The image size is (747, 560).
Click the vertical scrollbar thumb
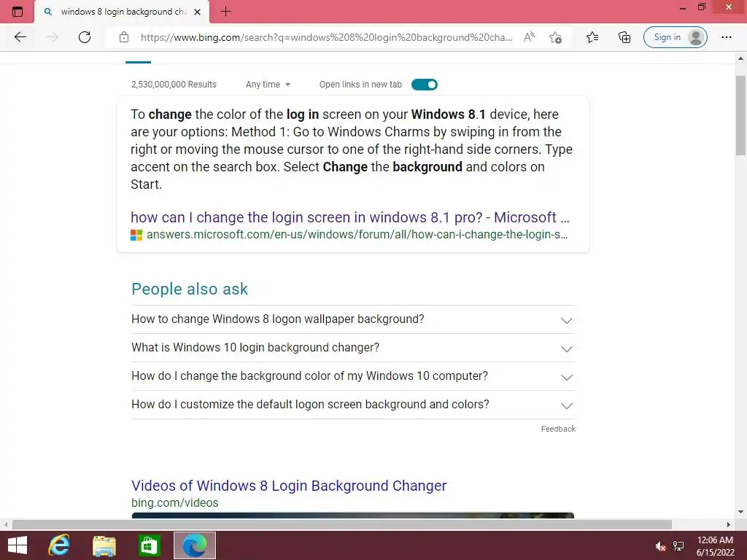coord(740,115)
